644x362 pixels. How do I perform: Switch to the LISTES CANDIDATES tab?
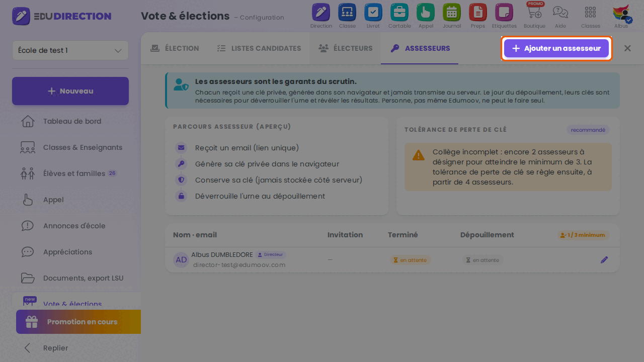point(259,48)
